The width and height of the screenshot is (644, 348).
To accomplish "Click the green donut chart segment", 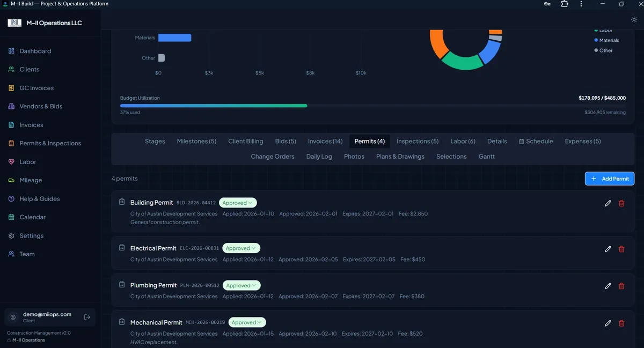I will click(462, 61).
